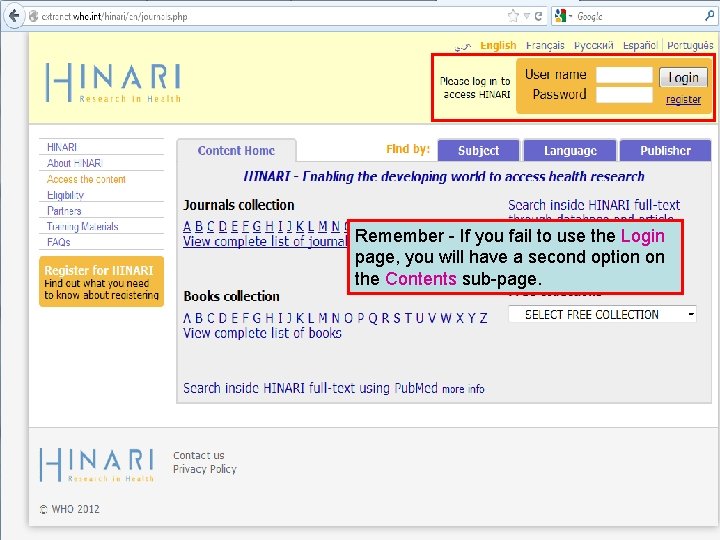The height and width of the screenshot is (540, 720).
Task: Click the search magnifier icon
Action: (709, 17)
